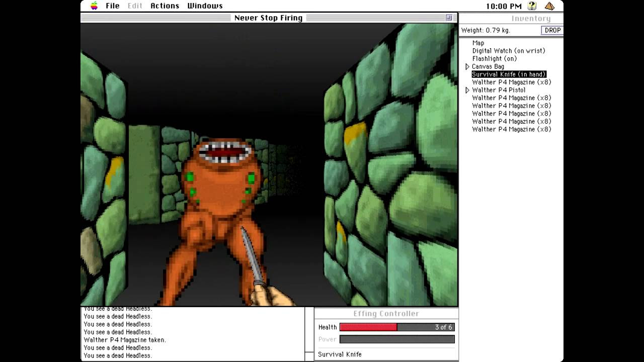Select Digital Watch (on wrist) item
The image size is (644, 362).
tap(508, 51)
